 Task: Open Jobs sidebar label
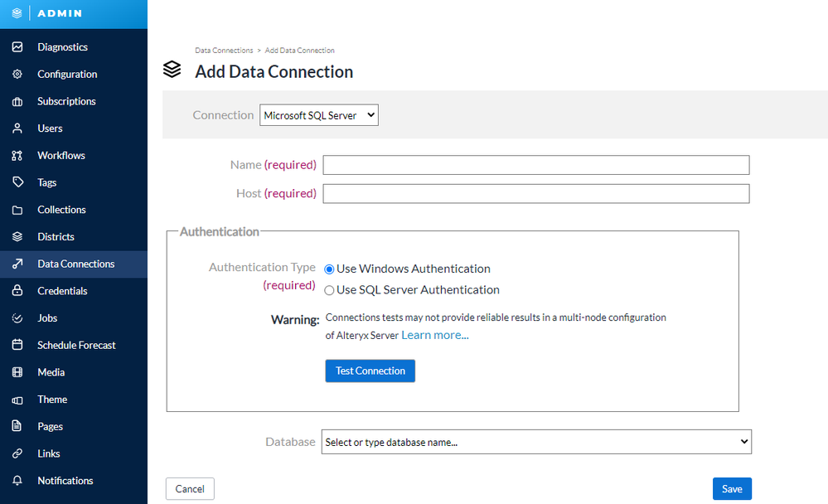47,318
